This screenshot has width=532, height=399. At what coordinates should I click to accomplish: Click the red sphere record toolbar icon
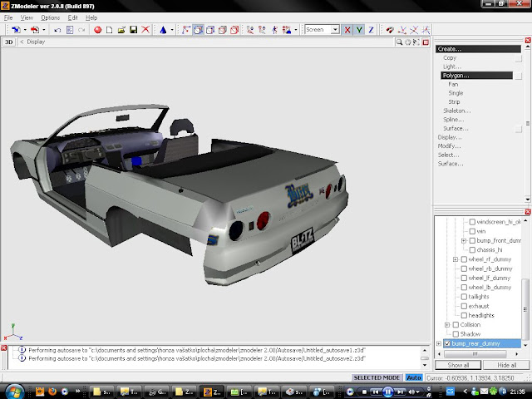pyautogui.click(x=97, y=30)
